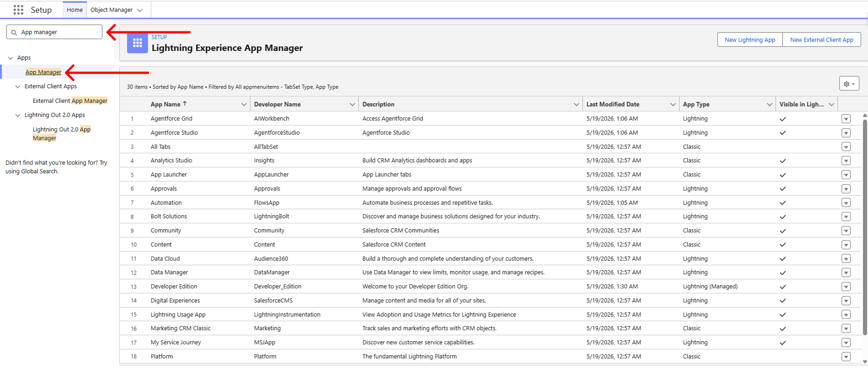Open row actions for Automation
868x368 pixels.
coord(846,203)
